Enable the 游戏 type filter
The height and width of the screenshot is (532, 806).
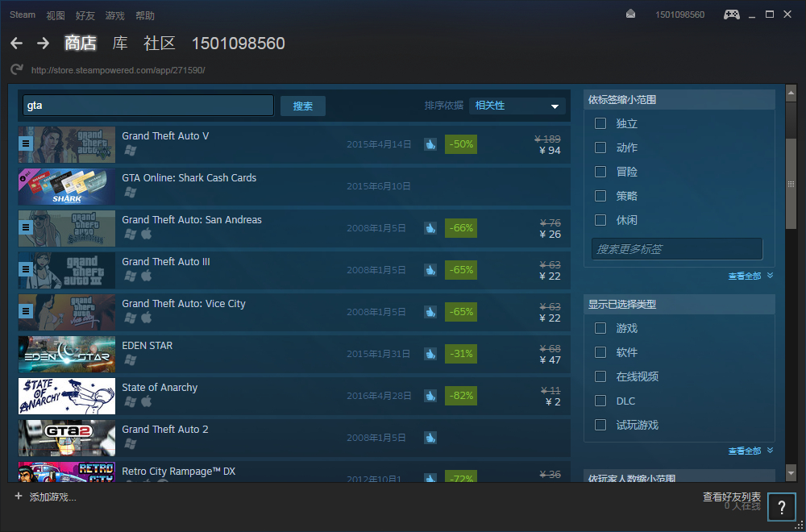pos(600,328)
